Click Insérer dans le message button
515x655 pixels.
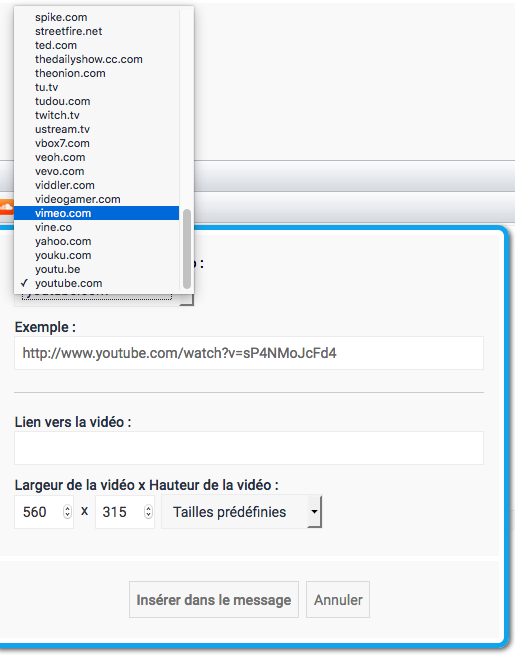click(x=214, y=599)
